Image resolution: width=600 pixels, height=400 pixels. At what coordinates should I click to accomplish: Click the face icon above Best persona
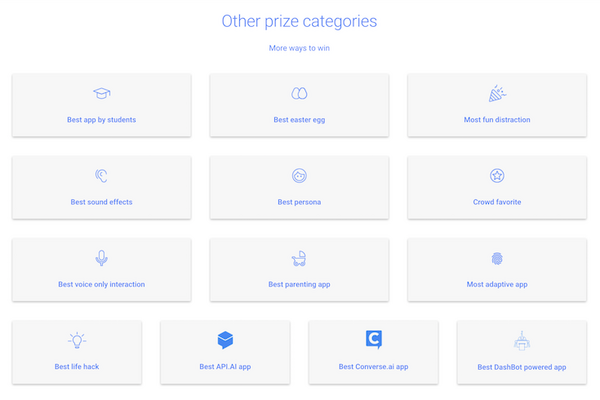299,176
